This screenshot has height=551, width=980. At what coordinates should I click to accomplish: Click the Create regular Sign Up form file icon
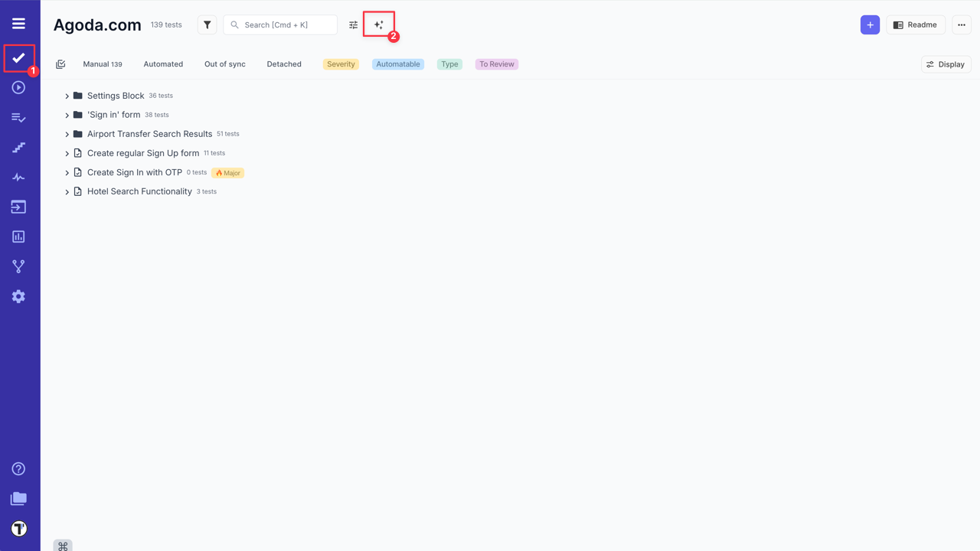77,153
